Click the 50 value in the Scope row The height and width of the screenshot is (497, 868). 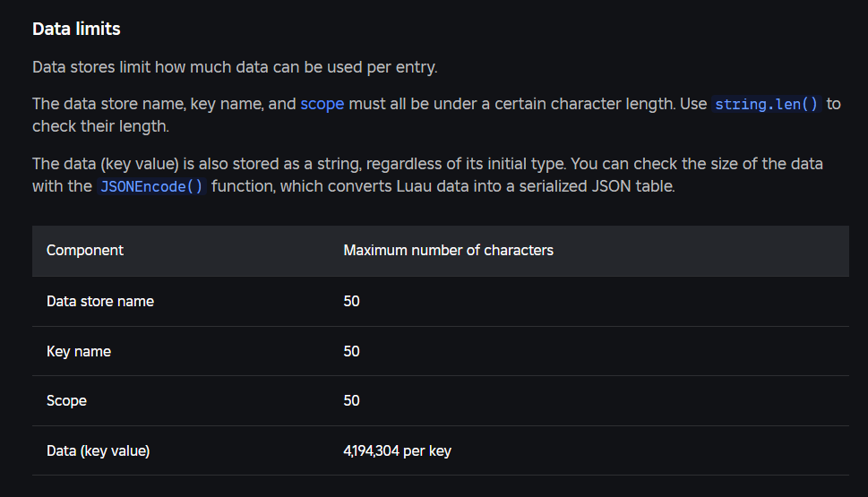351,400
